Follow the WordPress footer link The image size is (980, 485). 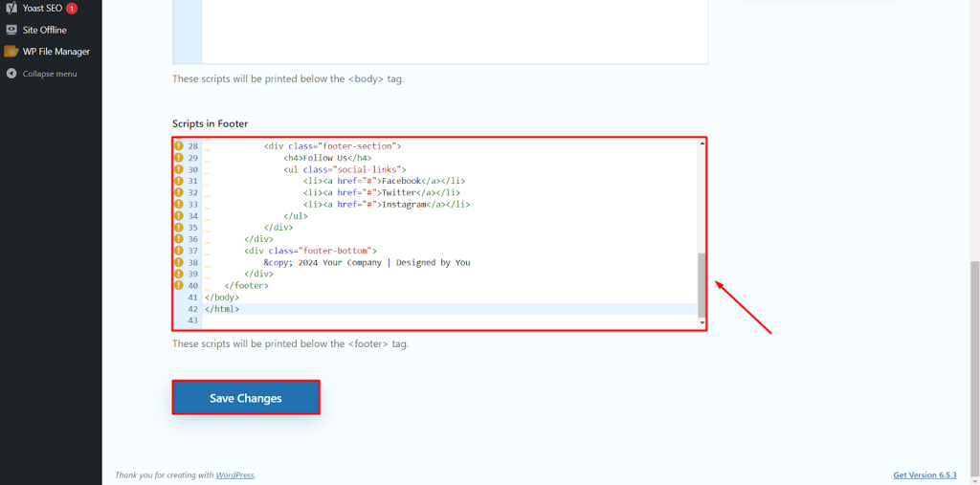tap(235, 475)
